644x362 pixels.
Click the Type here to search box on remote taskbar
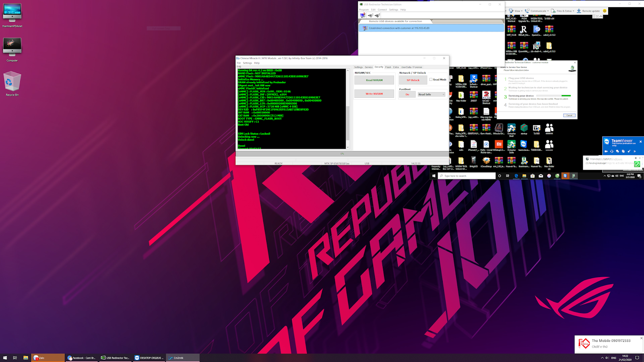point(467,176)
